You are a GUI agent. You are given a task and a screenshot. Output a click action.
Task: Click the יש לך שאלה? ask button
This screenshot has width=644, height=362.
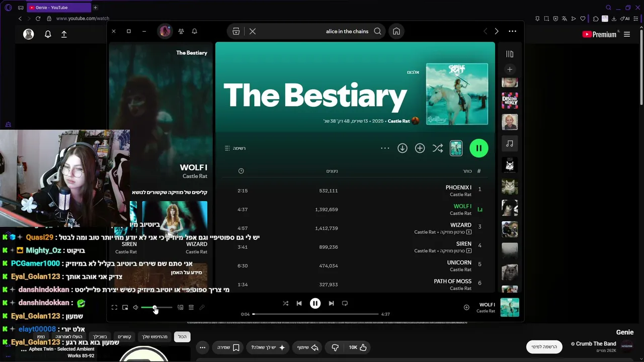coord(268,347)
